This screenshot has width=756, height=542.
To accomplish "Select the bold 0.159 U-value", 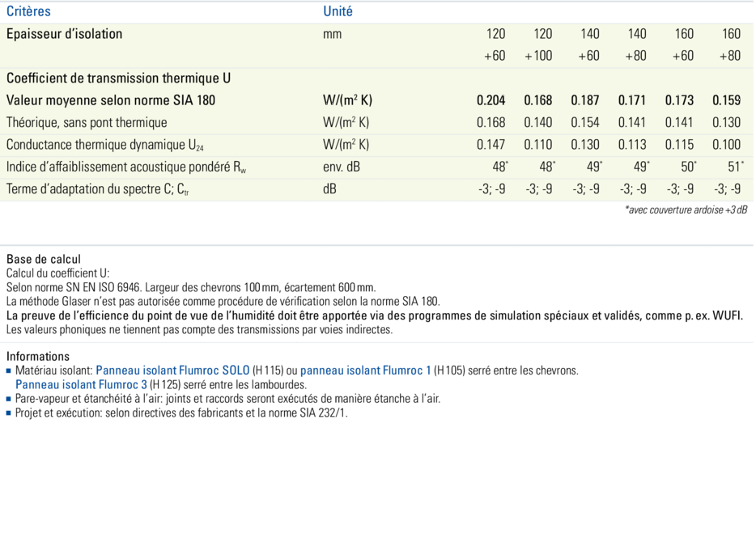I will (726, 101).
